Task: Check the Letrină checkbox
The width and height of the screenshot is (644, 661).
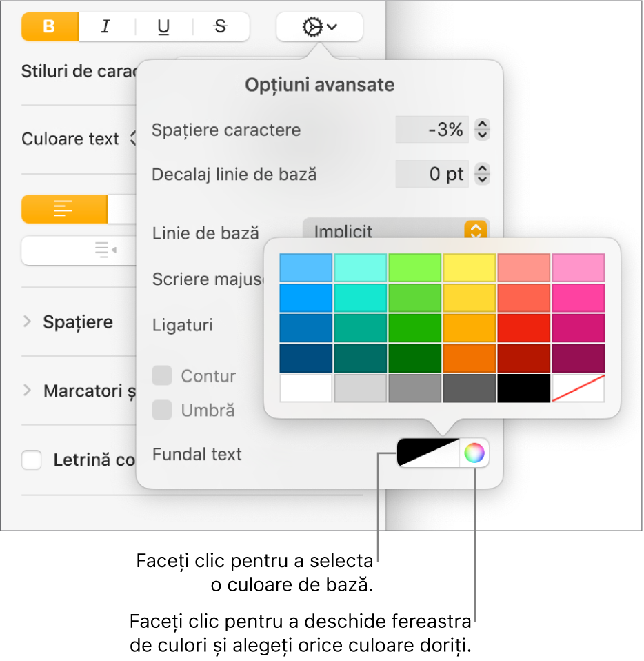Action: tap(32, 460)
